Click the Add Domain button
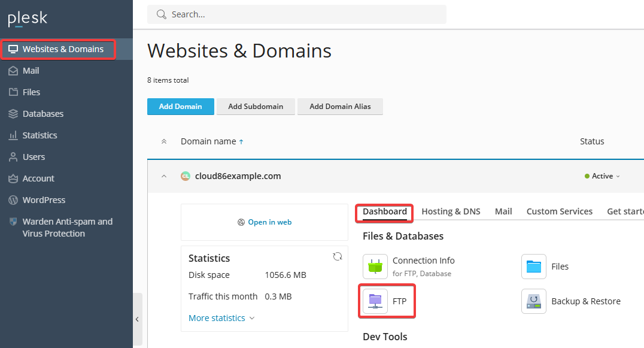The width and height of the screenshot is (644, 348). pos(181,107)
